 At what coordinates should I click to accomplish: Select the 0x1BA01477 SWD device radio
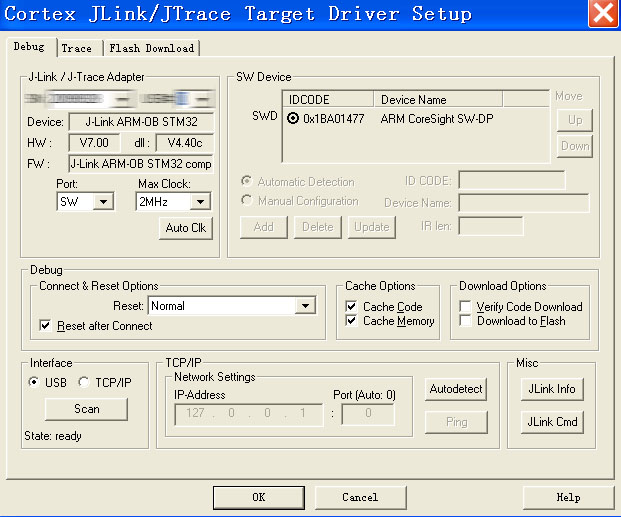coord(293,119)
